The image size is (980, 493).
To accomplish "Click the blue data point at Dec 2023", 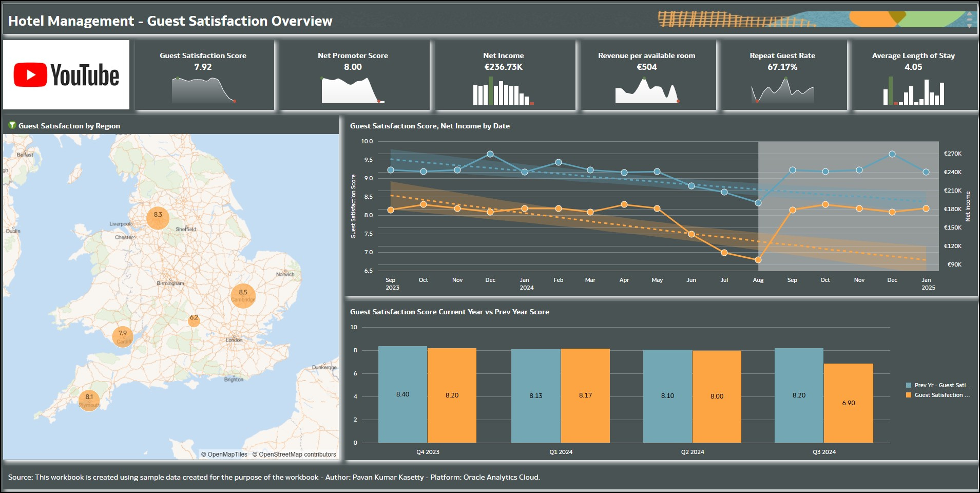I will point(490,154).
